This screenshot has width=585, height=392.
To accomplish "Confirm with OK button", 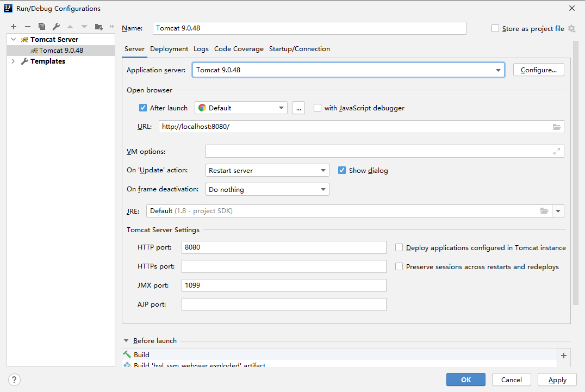I will 465,379.
